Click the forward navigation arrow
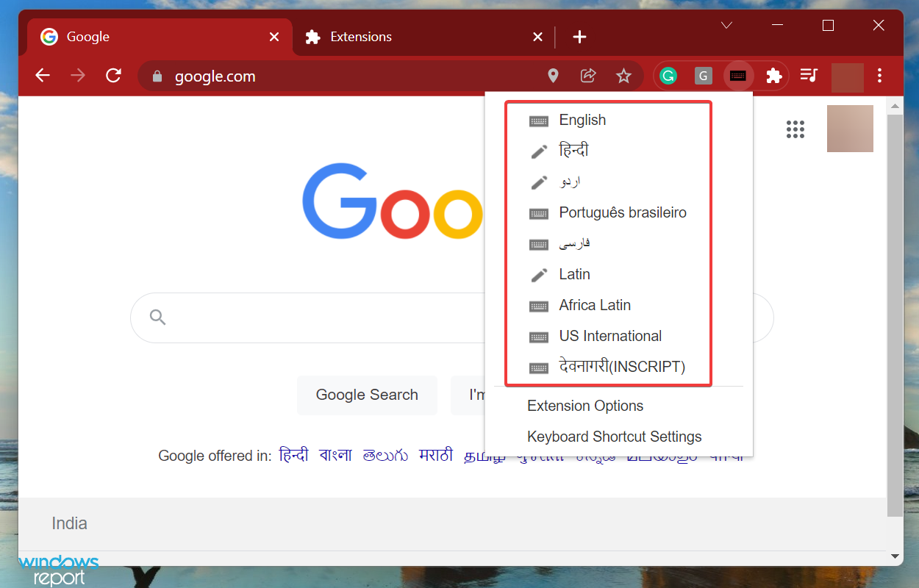The height and width of the screenshot is (588, 919). pos(78,76)
